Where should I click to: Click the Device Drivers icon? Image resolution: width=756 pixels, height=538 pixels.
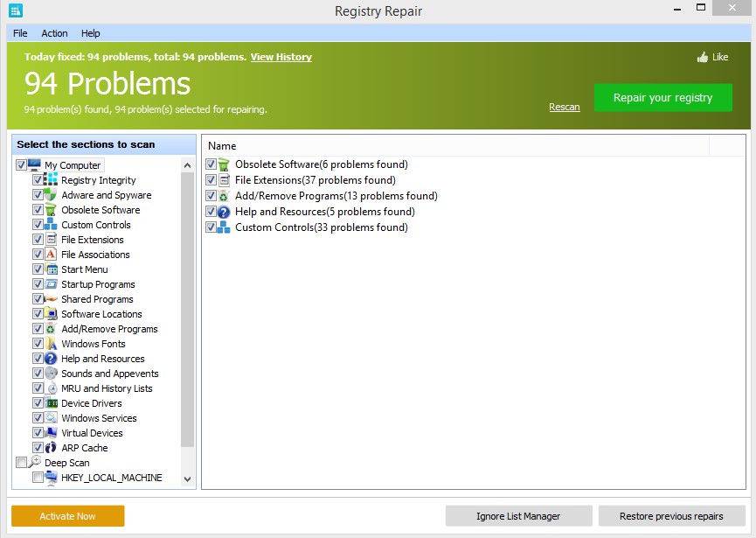(x=51, y=402)
